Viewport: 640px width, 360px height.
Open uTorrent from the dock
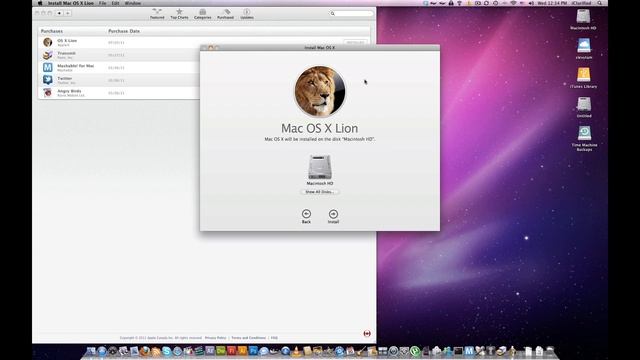click(415, 351)
